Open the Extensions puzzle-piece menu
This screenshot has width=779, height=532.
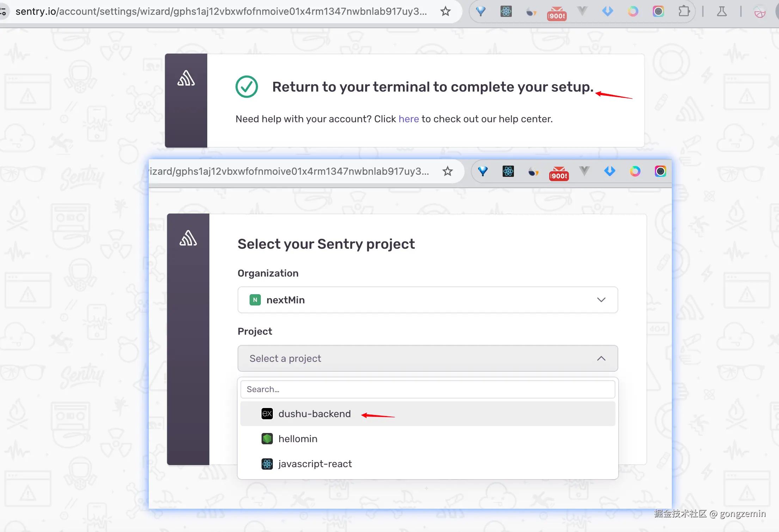(684, 12)
